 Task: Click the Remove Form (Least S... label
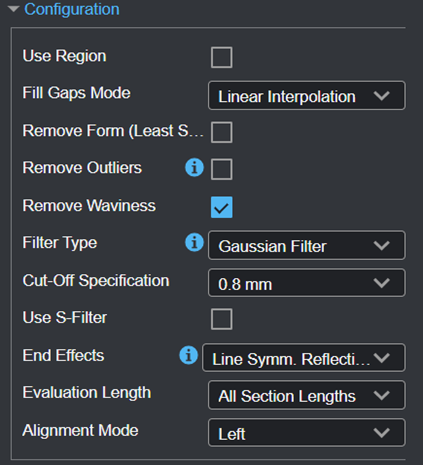point(113,131)
